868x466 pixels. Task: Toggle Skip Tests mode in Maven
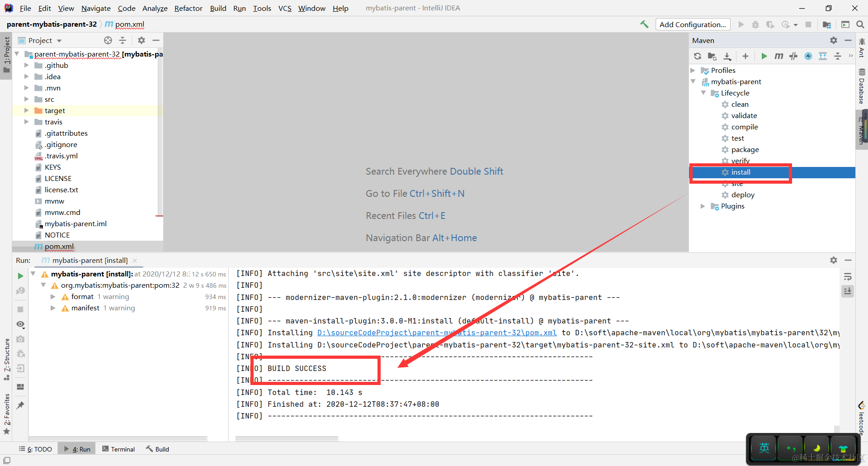[x=808, y=56]
